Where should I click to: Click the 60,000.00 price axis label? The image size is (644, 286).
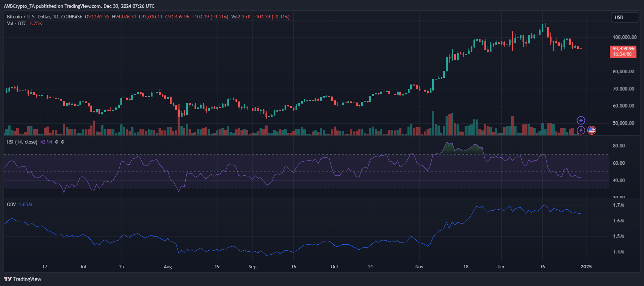[624, 106]
